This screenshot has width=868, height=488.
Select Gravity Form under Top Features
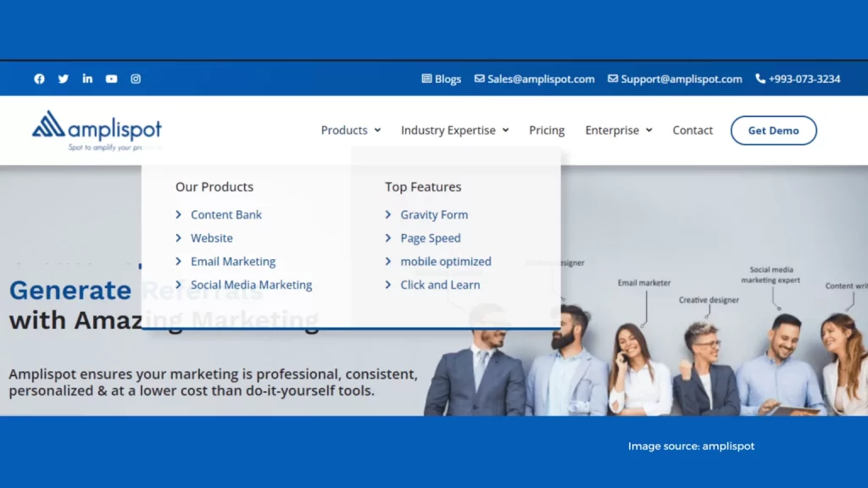434,214
